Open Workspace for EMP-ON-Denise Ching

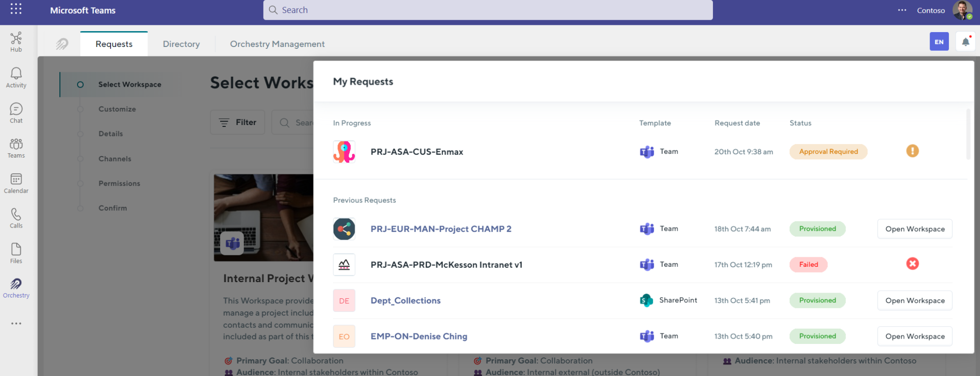click(914, 336)
